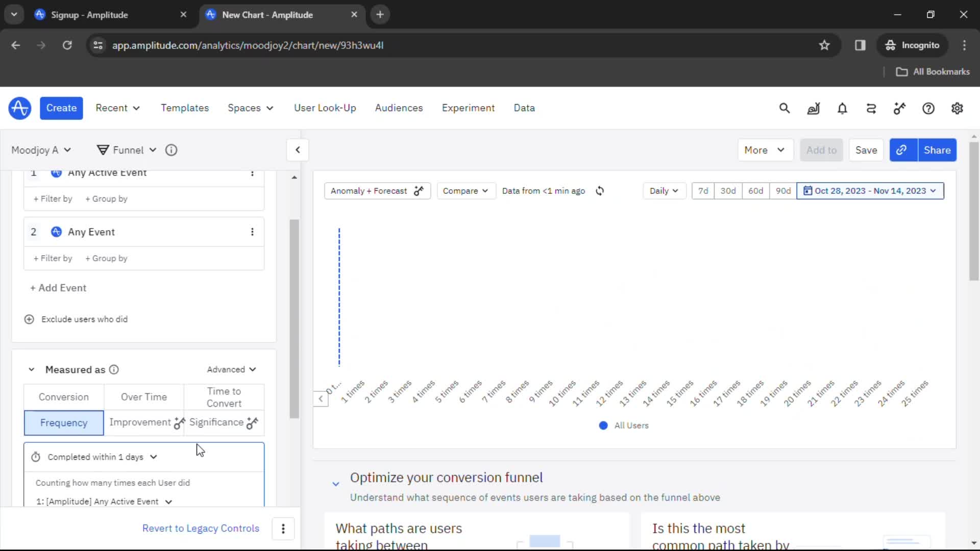Click Revert to Legacy Controls link
This screenshot has height=551, width=980.
tap(201, 528)
